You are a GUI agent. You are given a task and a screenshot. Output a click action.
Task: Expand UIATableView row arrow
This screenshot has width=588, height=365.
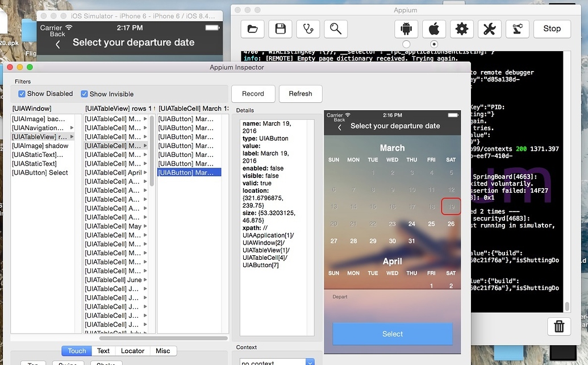click(72, 137)
